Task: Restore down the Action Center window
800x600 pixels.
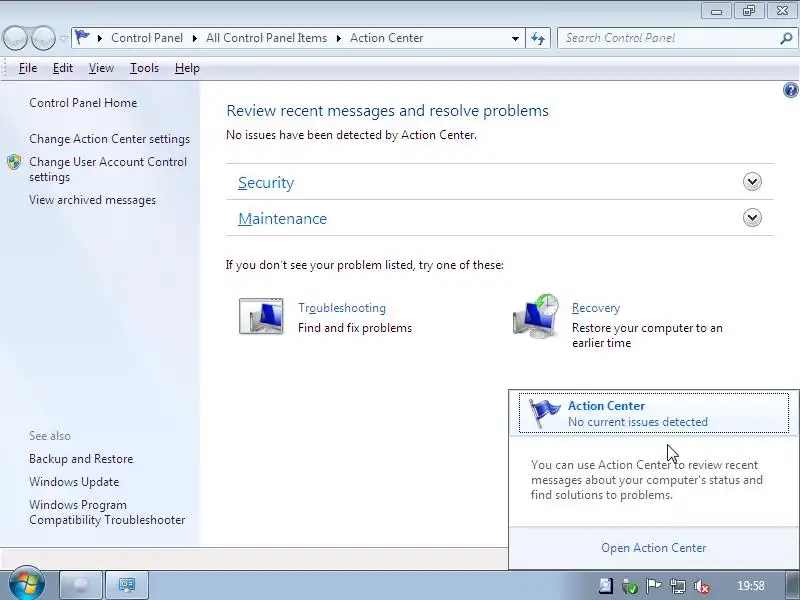Action: pyautogui.click(x=748, y=11)
